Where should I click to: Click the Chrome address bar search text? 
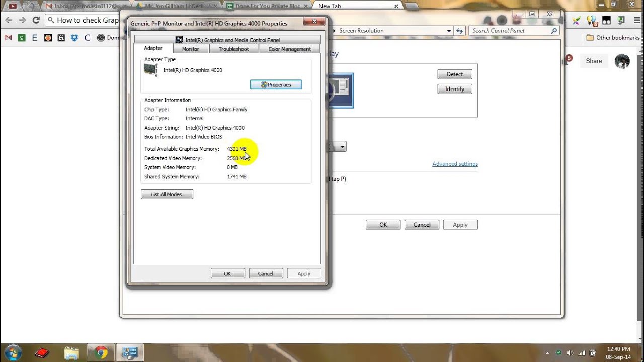88,20
